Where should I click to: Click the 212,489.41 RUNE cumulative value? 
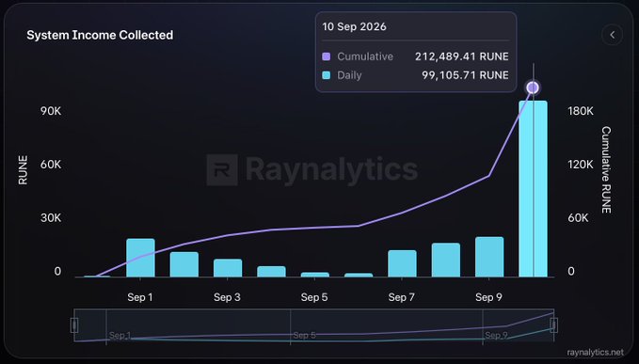(x=462, y=56)
